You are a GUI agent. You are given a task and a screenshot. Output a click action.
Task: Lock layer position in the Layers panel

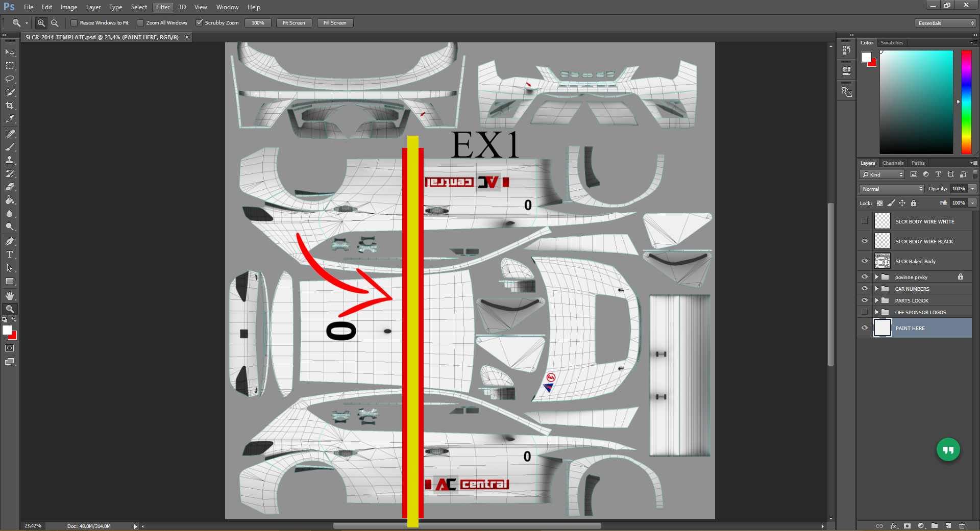(x=902, y=203)
